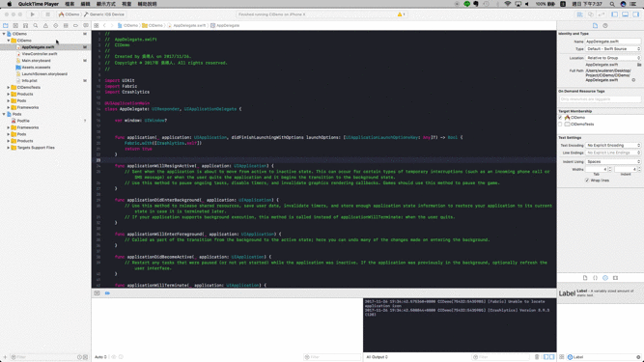
Task: Expand the Targets Support Files folder
Action: coord(9,148)
